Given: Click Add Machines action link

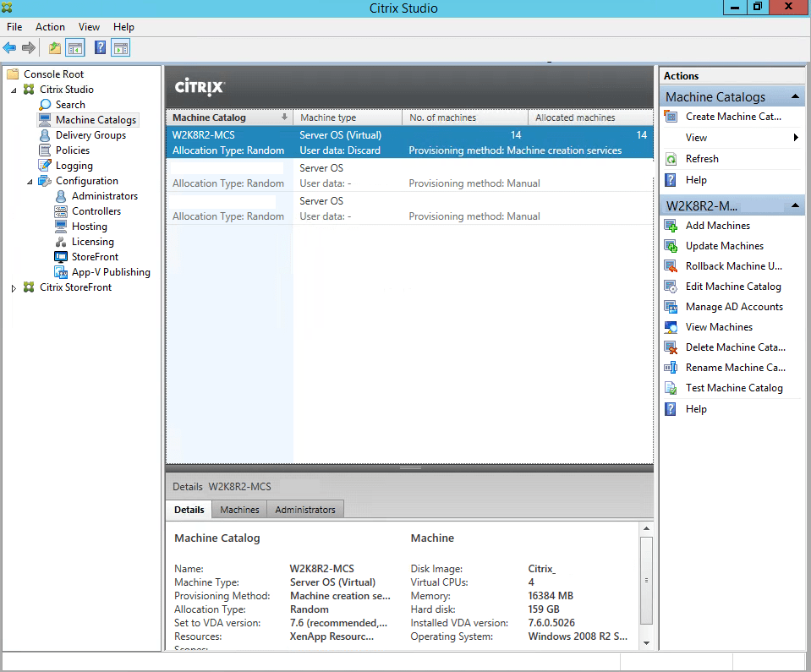Looking at the screenshot, I should pyautogui.click(x=718, y=226).
